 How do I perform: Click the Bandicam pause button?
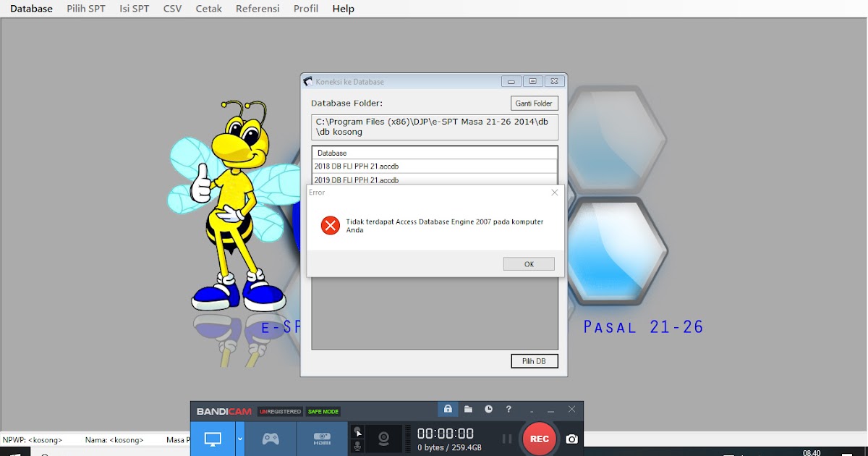(507, 439)
